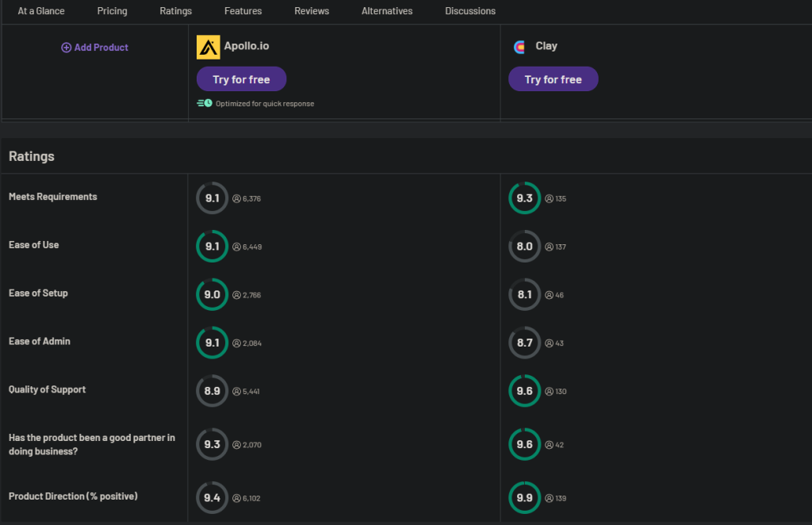Click Try for free under Apollo.io

(241, 79)
